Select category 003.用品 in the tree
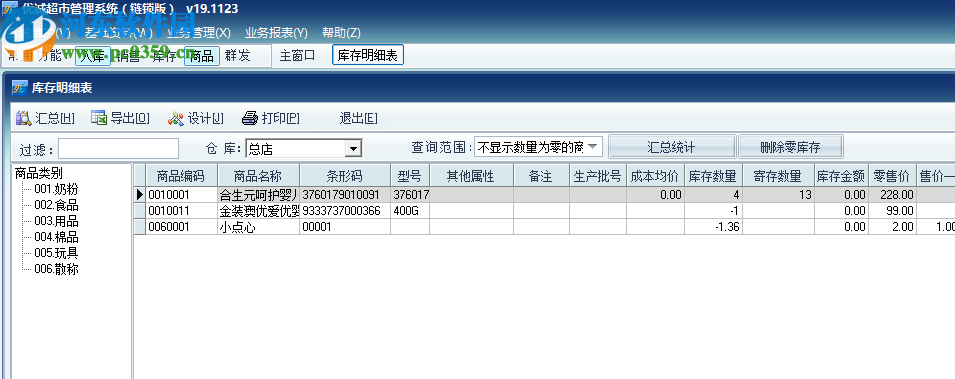The height and width of the screenshot is (379, 955). (x=56, y=221)
